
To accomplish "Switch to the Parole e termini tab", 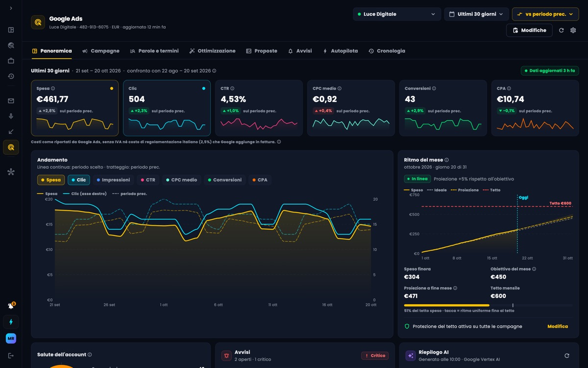I will tap(154, 51).
